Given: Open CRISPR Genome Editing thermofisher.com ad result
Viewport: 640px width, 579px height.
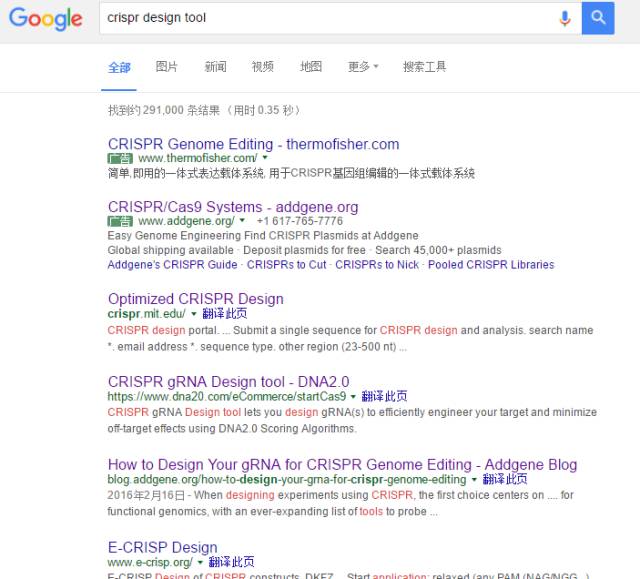Looking at the screenshot, I should 253,144.
